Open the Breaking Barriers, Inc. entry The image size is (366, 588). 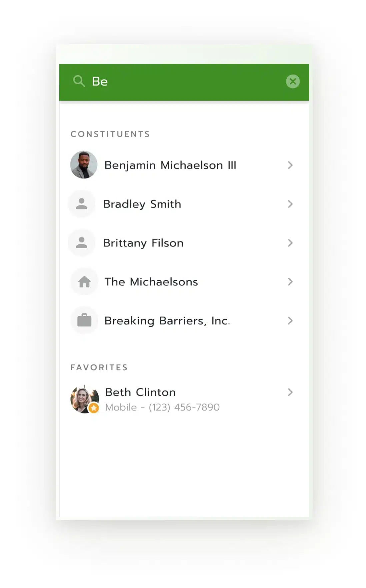pyautogui.click(x=167, y=321)
